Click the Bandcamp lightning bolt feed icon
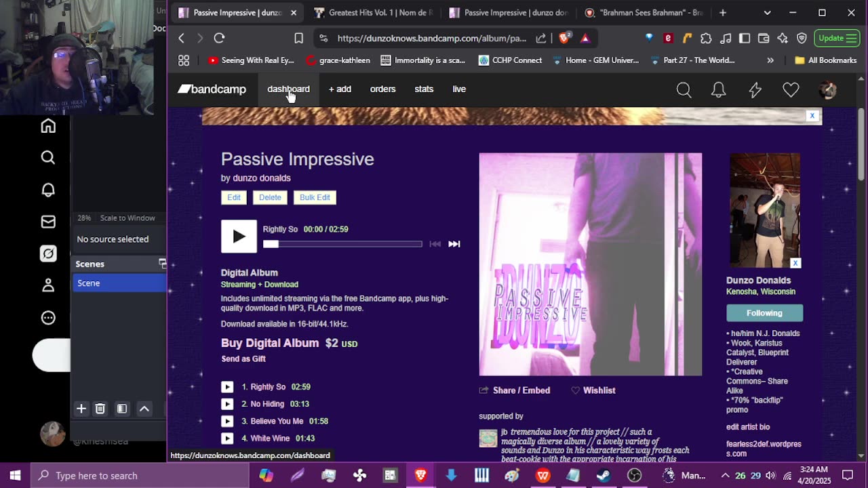The width and height of the screenshot is (868, 488). [755, 89]
